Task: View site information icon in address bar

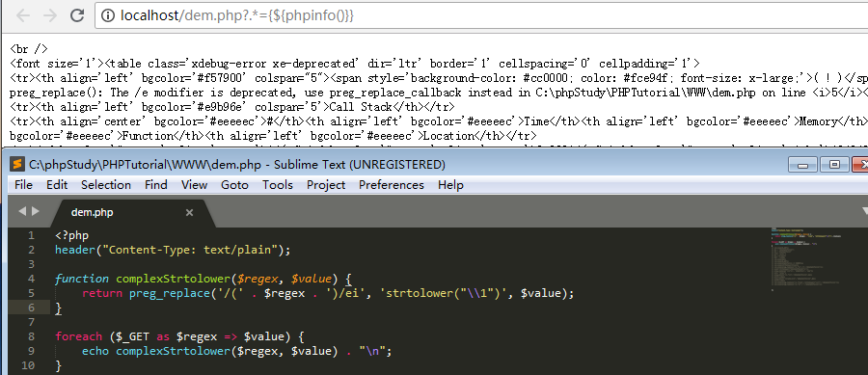Action: 108,15
